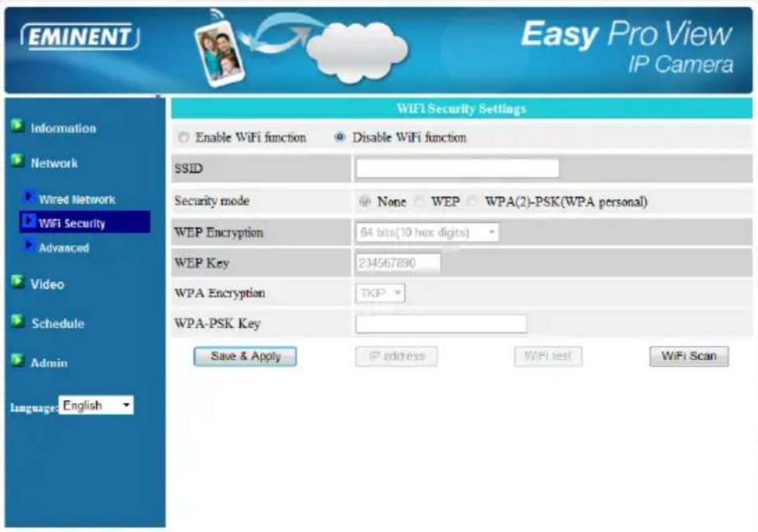Click the IP address button
The image size is (758, 532).
click(396, 356)
